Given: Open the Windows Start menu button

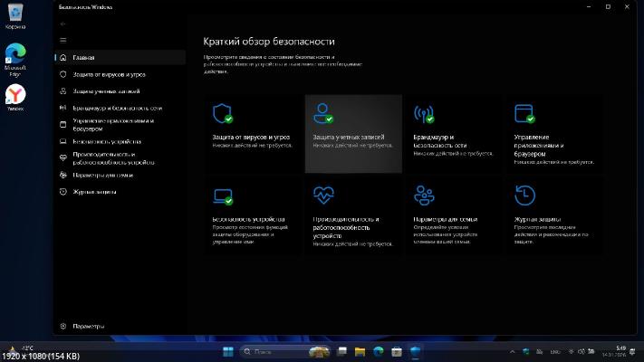Looking at the screenshot, I should pos(226,351).
